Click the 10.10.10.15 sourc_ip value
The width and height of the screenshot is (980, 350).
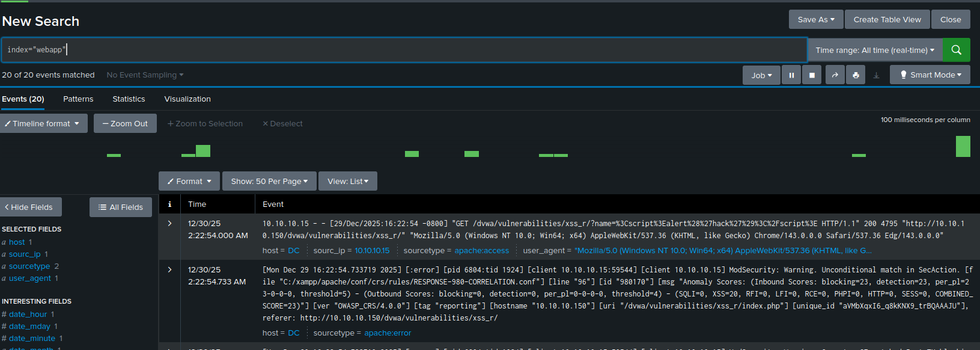[x=372, y=251]
